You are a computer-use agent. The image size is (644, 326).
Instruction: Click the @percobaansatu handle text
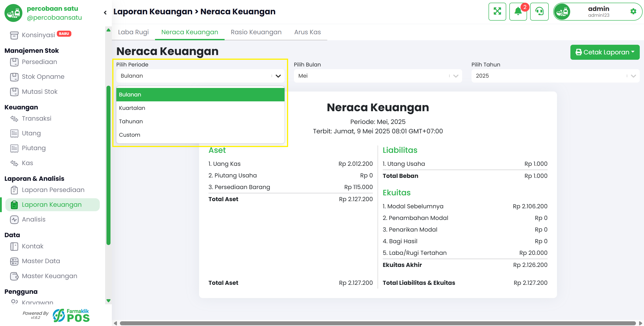pos(54,17)
